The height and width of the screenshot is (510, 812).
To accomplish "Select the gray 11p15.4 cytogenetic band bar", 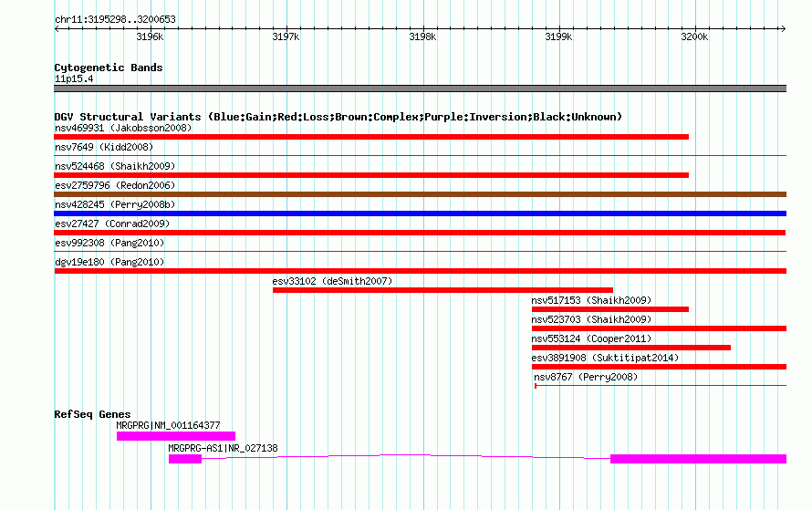I will pyautogui.click(x=420, y=88).
